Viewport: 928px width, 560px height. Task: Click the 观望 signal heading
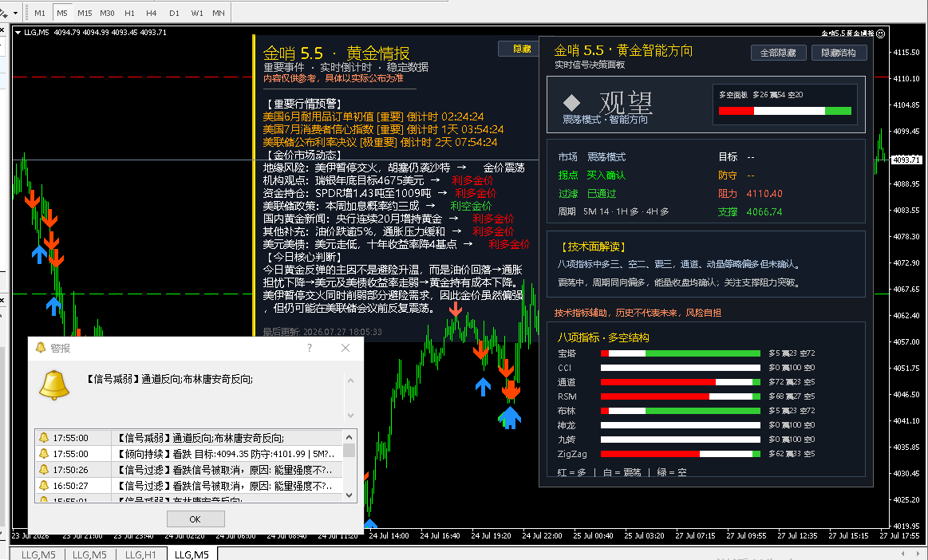coord(626,103)
